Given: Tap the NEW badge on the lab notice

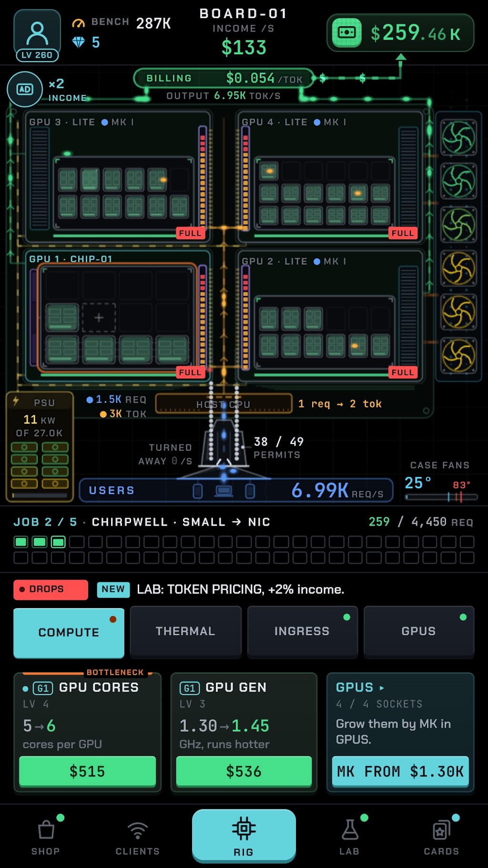Looking at the screenshot, I should click(x=113, y=589).
